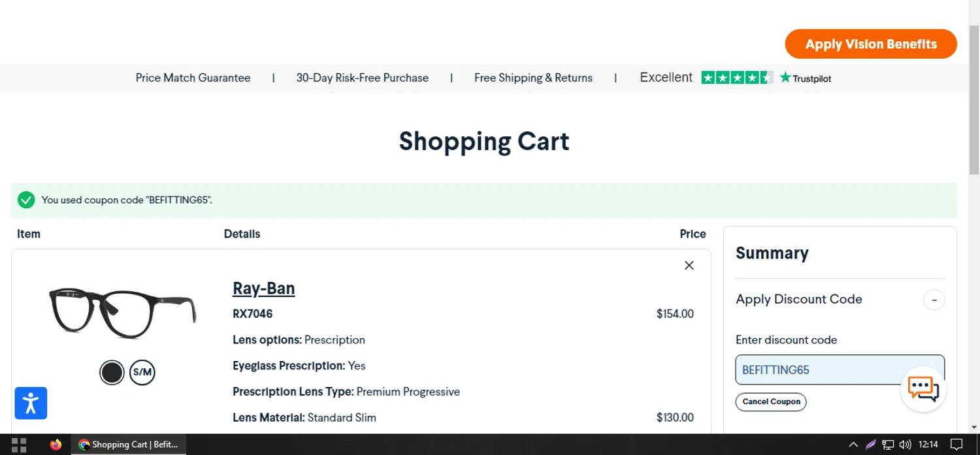Open the Windows notification center

(x=956, y=445)
